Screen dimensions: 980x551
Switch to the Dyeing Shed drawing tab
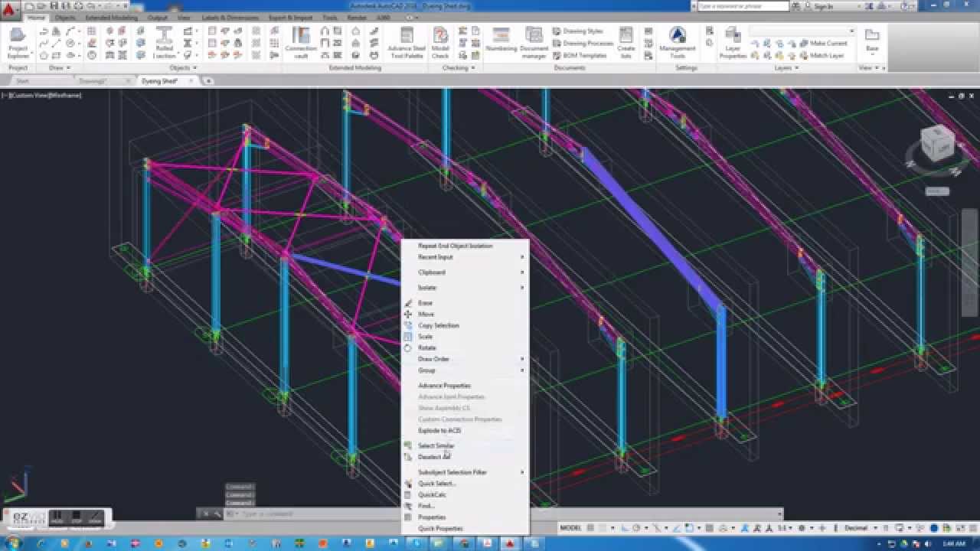point(160,80)
